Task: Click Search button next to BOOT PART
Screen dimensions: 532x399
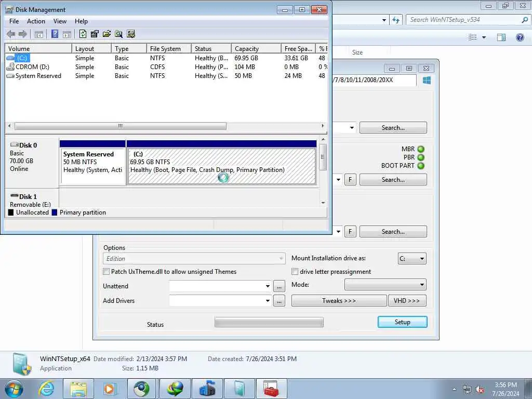Action: pyautogui.click(x=393, y=179)
